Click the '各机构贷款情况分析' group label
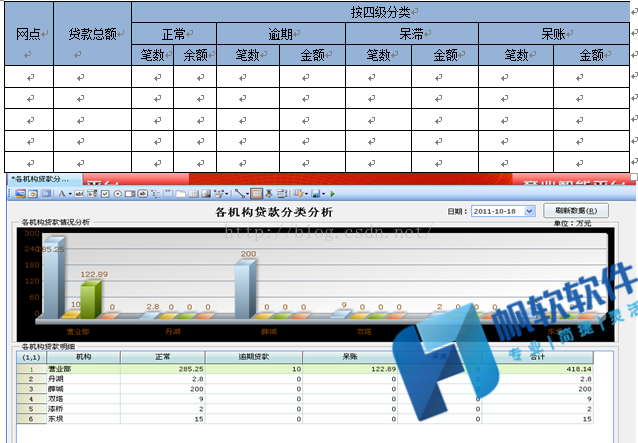This screenshot has height=443, width=638. (x=55, y=222)
